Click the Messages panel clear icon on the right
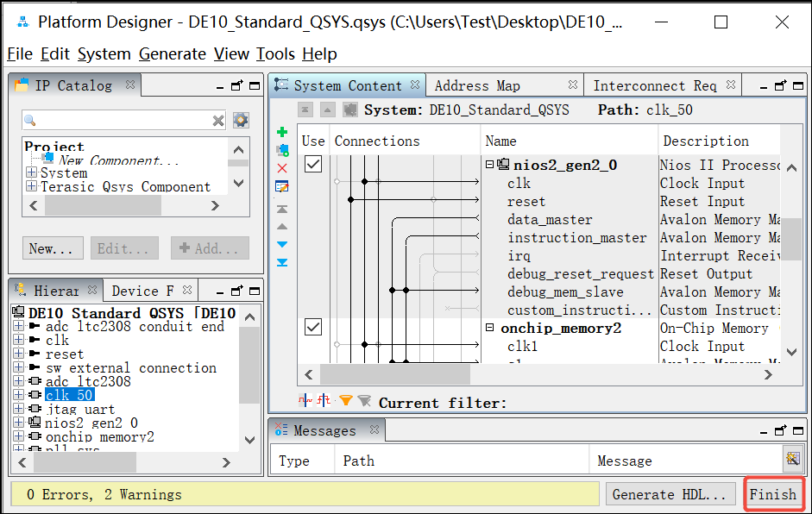The height and width of the screenshot is (514, 812). click(x=792, y=459)
